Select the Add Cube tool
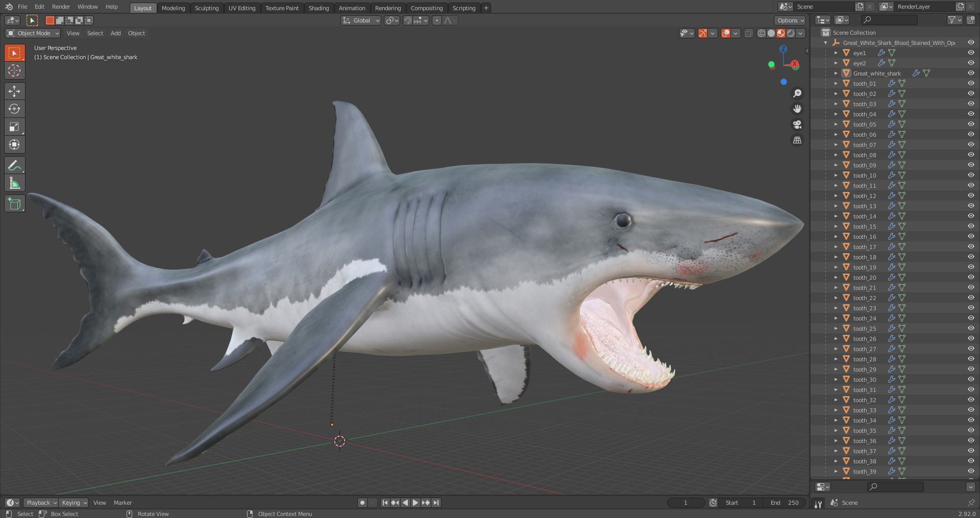Screen dimensions: 980x518 14,204
